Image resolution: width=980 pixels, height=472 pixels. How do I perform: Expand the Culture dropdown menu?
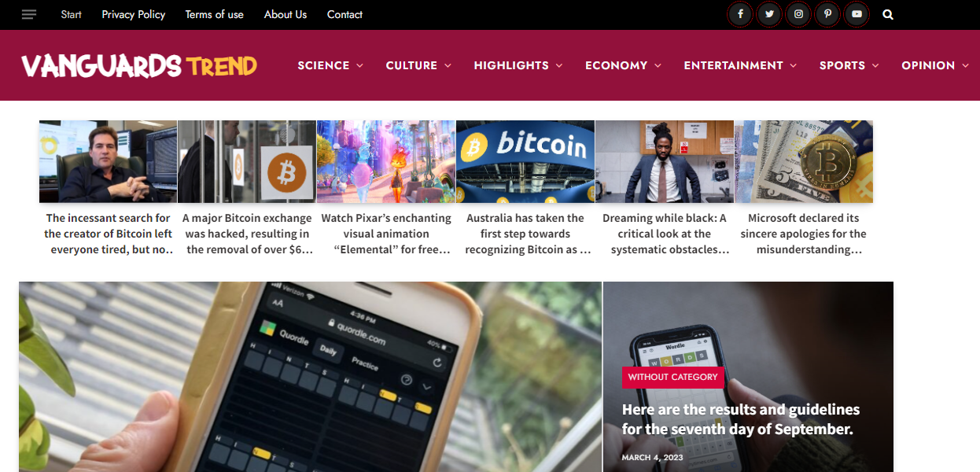click(x=418, y=65)
